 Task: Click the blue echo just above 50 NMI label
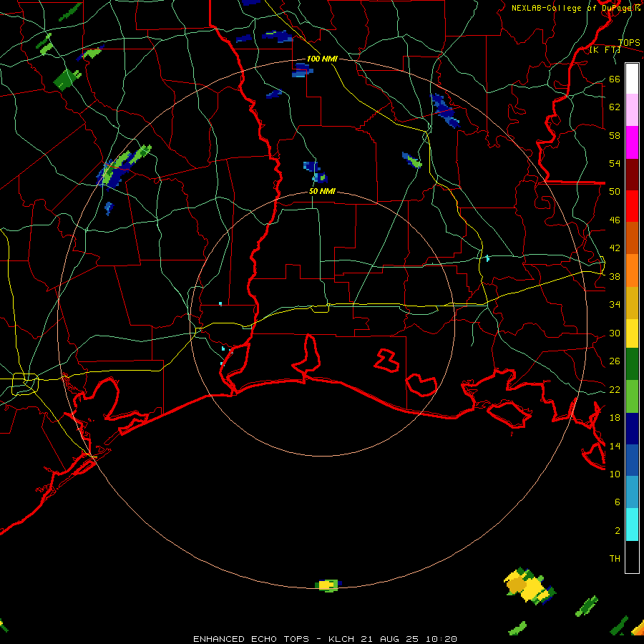click(x=315, y=172)
